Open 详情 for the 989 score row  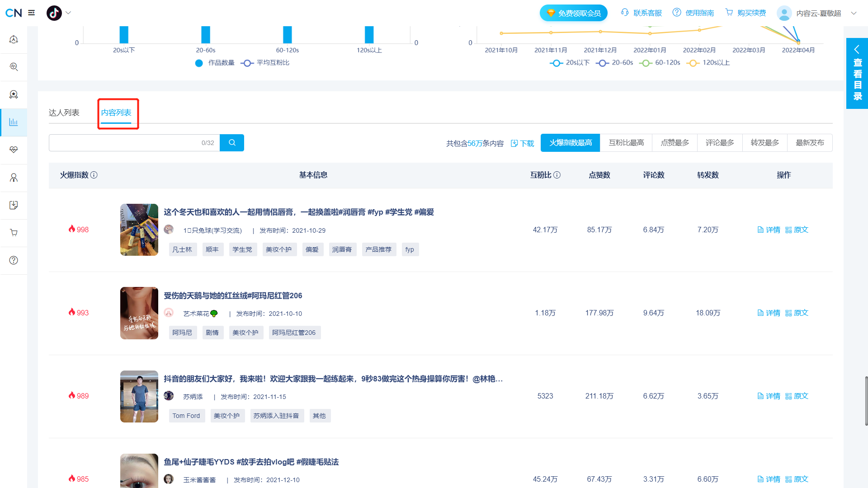769,396
